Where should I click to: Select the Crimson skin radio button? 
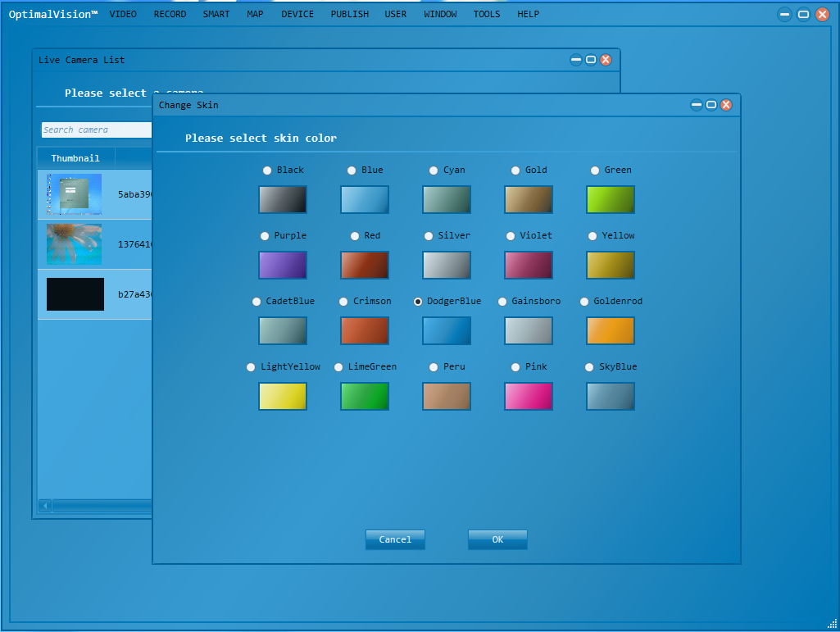tap(343, 302)
